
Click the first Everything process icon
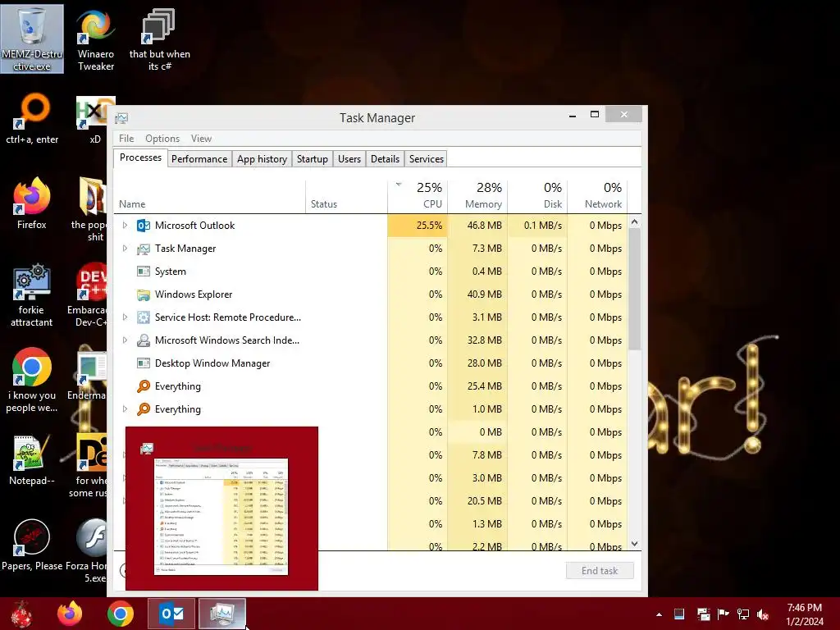coord(143,386)
